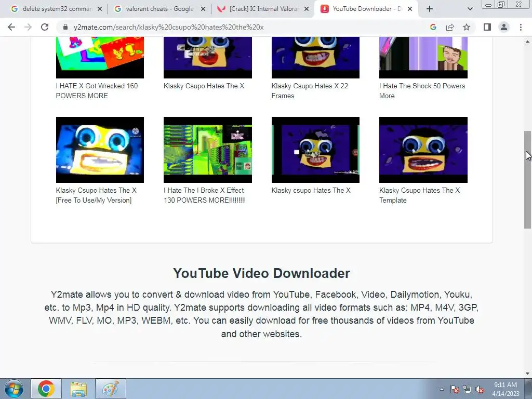Image resolution: width=532 pixels, height=399 pixels.
Task: Close the YouTube Downloader tab
Action: (410, 9)
